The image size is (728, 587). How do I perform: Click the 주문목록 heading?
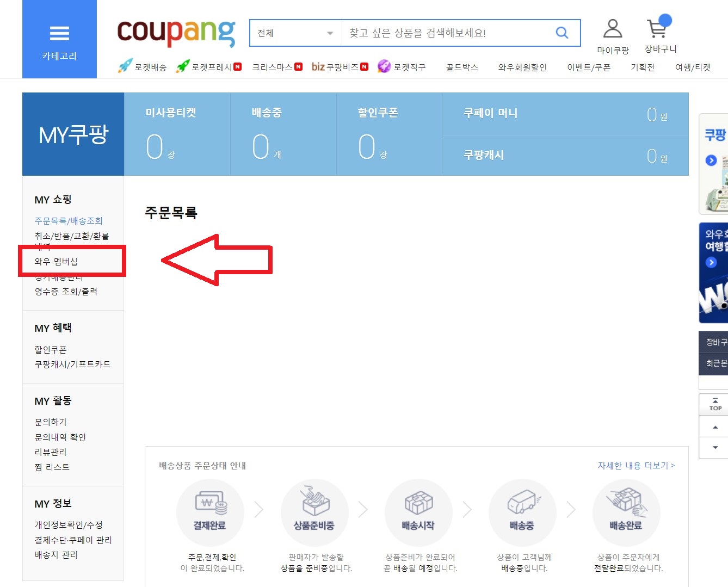[x=171, y=213]
